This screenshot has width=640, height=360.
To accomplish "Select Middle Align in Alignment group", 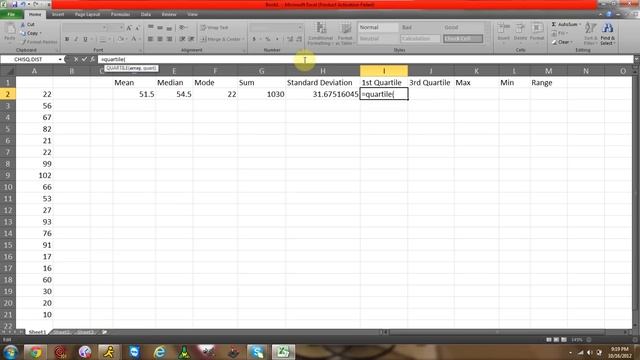I will (160, 28).
